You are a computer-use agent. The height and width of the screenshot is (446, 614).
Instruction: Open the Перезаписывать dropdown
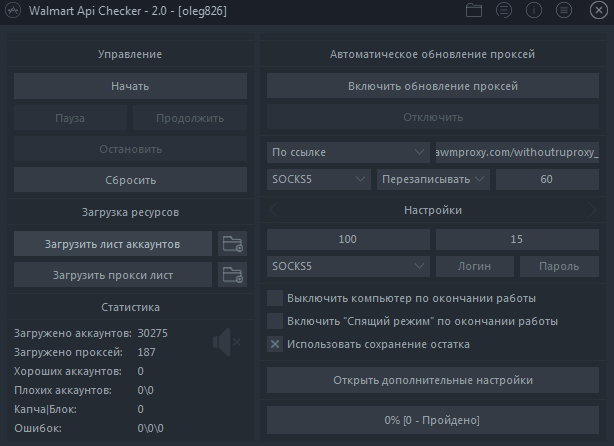click(433, 179)
